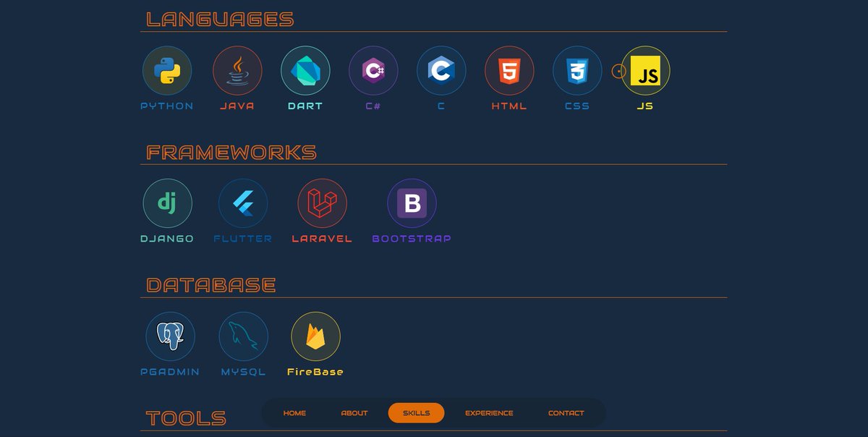Click the FLUTTER text label

(x=243, y=239)
